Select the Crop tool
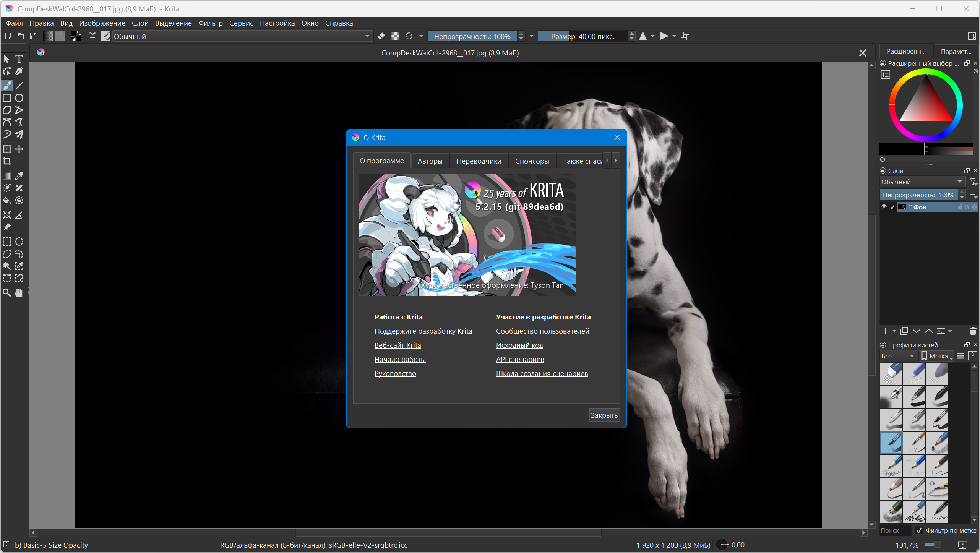Image resolution: width=980 pixels, height=553 pixels. pos(7,161)
